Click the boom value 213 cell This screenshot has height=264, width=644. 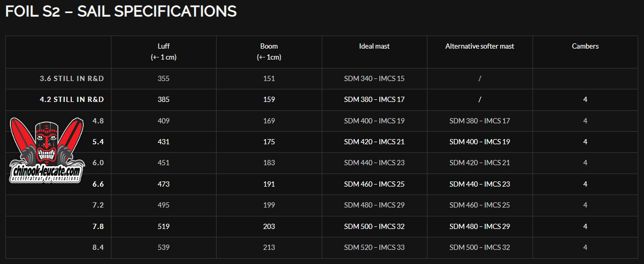pos(269,247)
